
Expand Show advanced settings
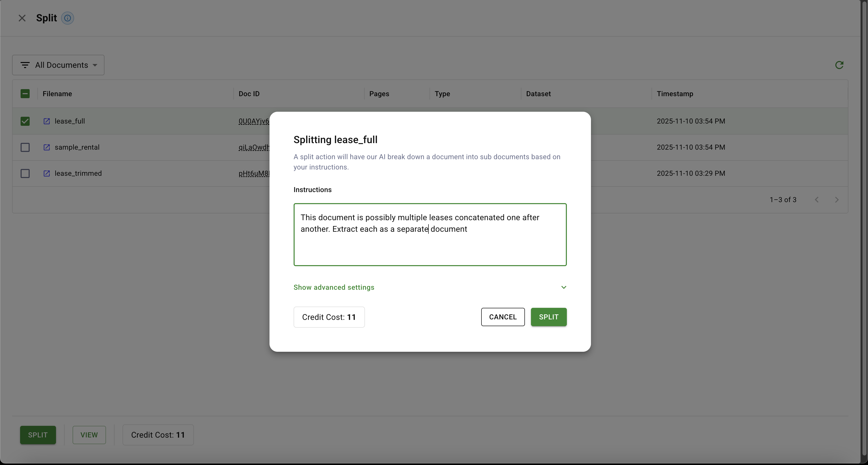(334, 287)
